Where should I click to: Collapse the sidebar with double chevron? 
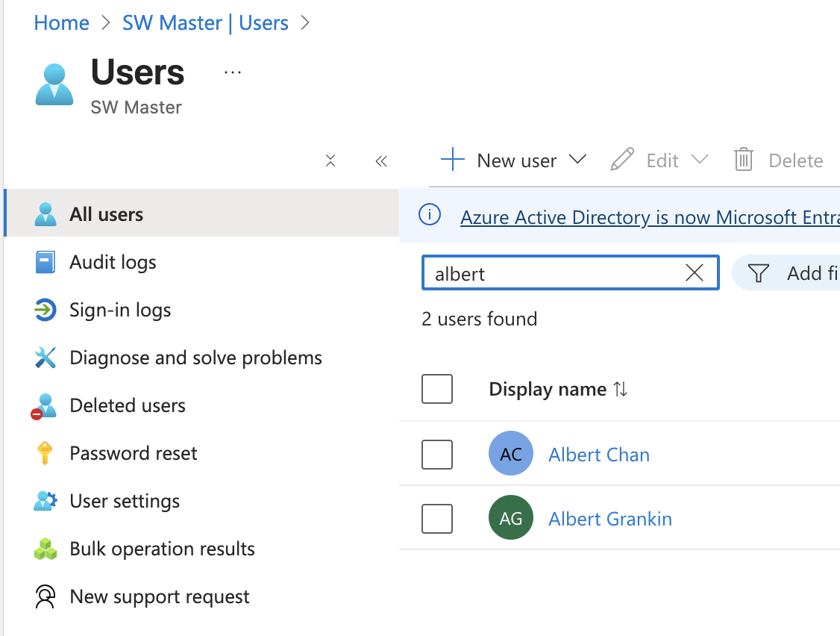point(381,161)
